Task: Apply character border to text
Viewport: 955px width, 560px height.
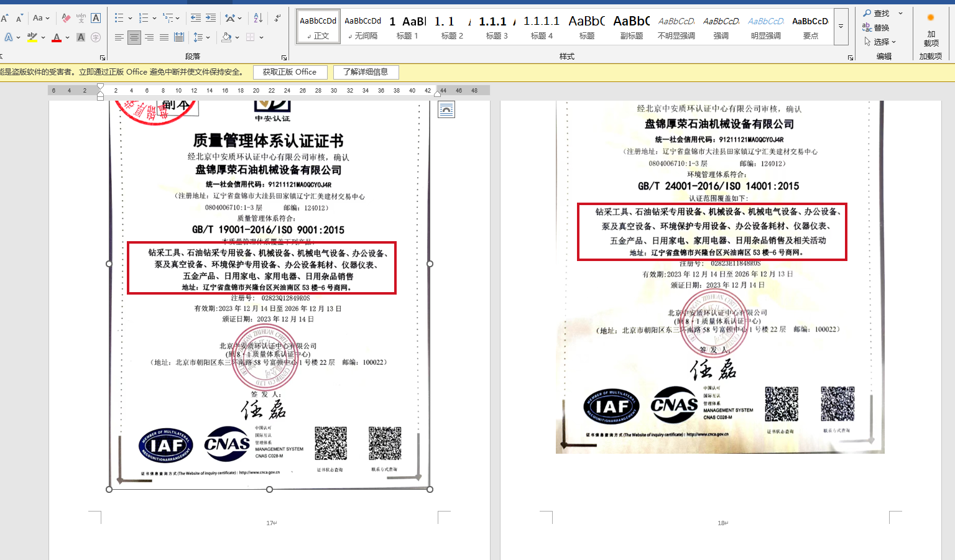Action: coord(96,18)
